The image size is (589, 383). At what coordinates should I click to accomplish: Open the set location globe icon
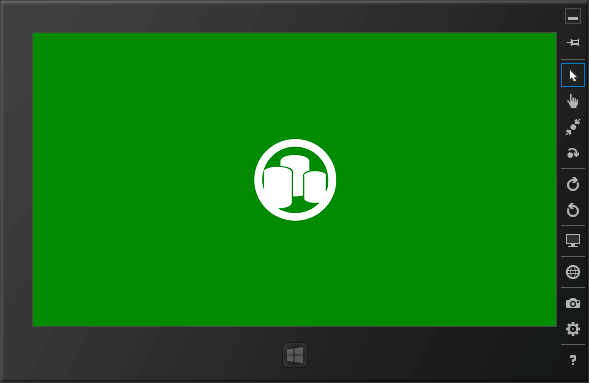tap(572, 272)
